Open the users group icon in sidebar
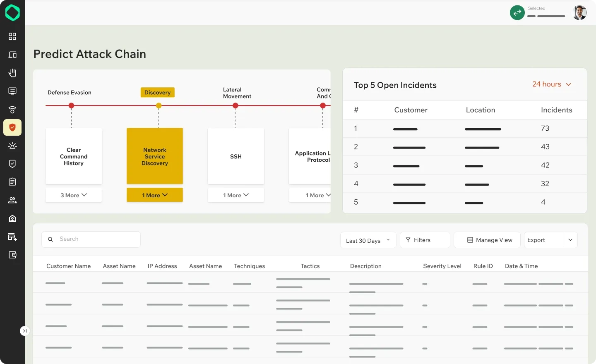The image size is (596, 364). pos(12,200)
